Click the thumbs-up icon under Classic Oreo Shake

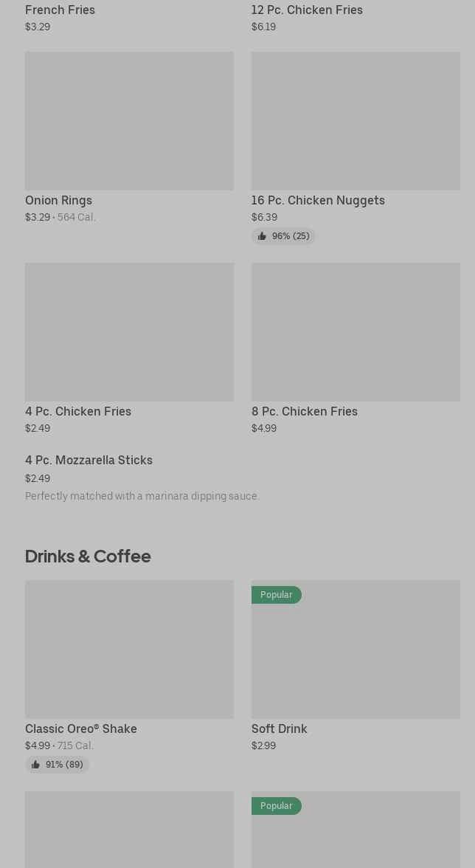(x=35, y=765)
